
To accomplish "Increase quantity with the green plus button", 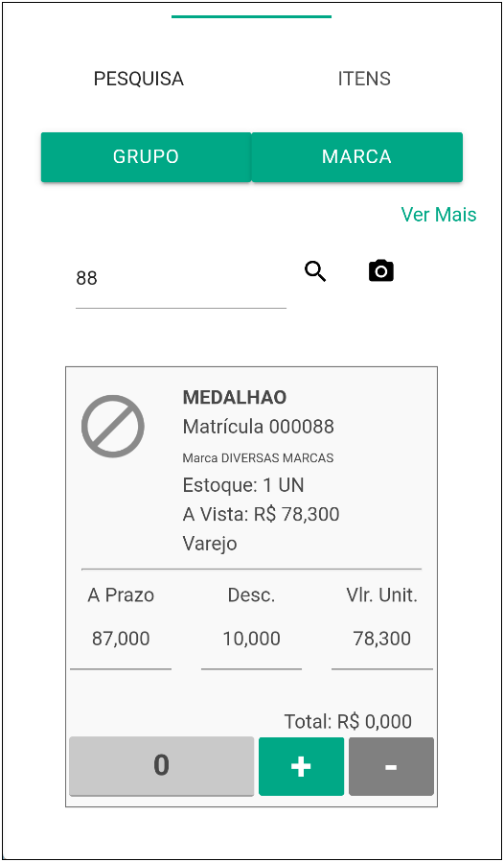I will 301,766.
